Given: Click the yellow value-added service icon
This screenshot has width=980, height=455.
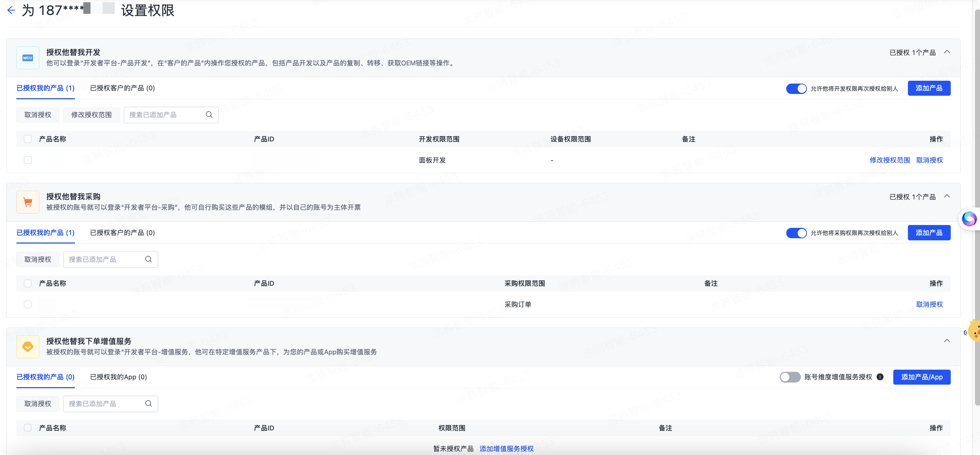Looking at the screenshot, I should (x=28, y=346).
